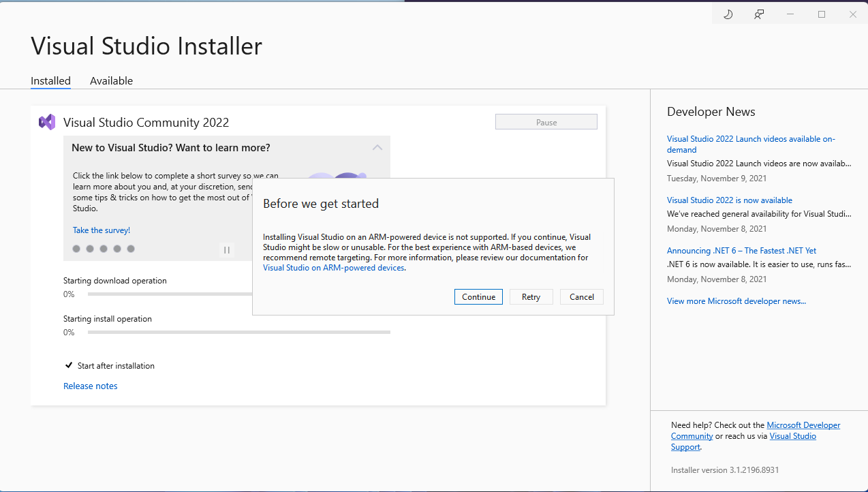
Task: Open the Release notes link
Action: [x=91, y=386]
